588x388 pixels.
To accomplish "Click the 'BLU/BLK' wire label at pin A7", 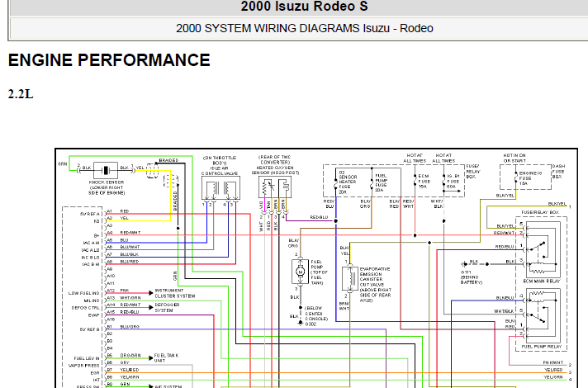I will pyautogui.click(x=130, y=254).
